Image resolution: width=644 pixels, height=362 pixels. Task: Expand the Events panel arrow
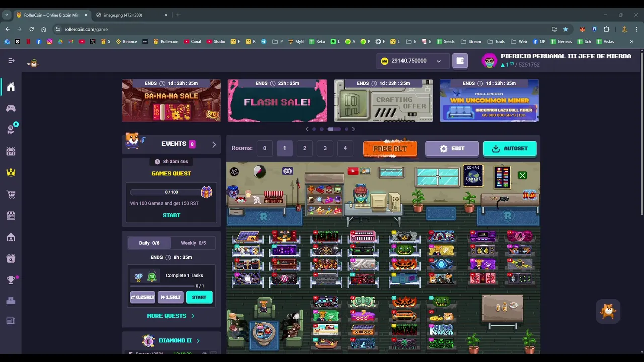point(214,144)
